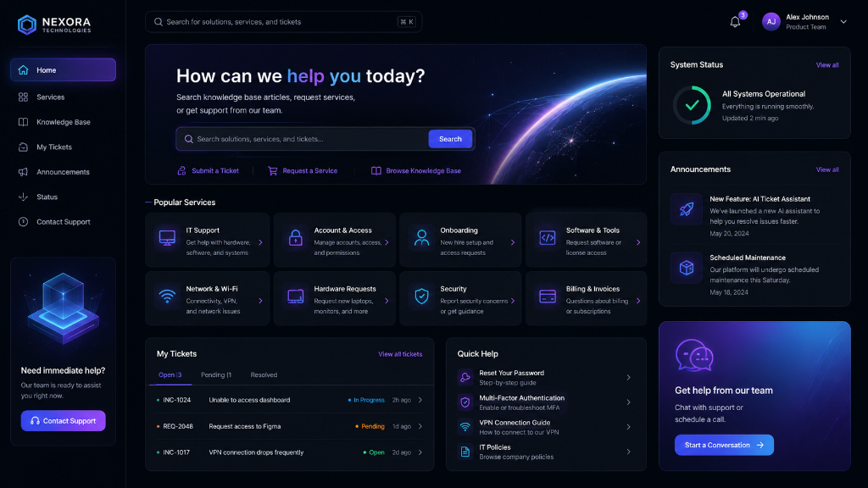868x488 pixels.
Task: Switch to the Pending tickets tab
Action: coord(216,374)
